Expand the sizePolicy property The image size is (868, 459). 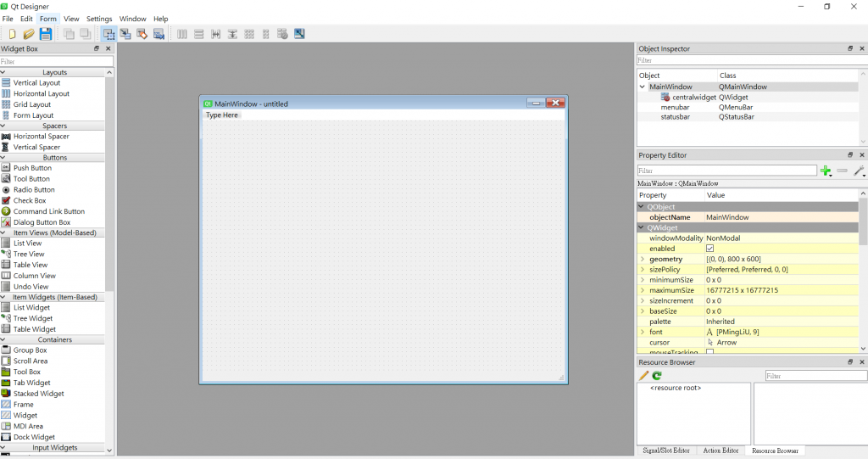coord(643,270)
